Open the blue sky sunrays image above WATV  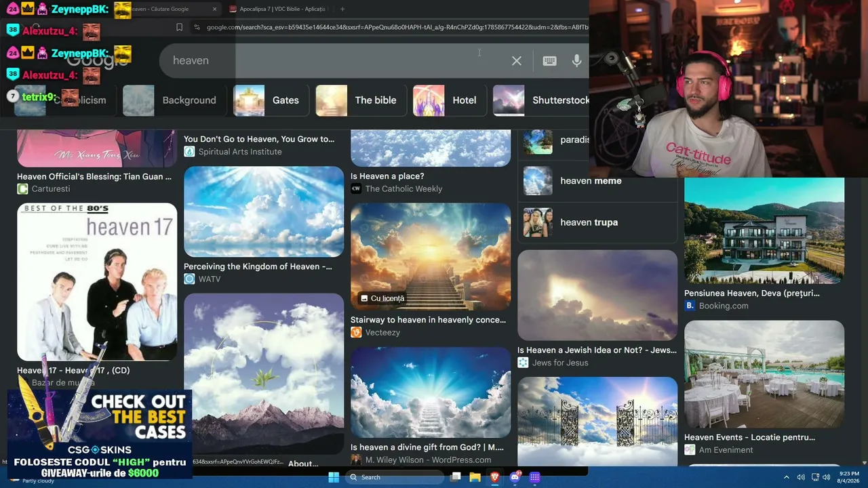point(264,212)
